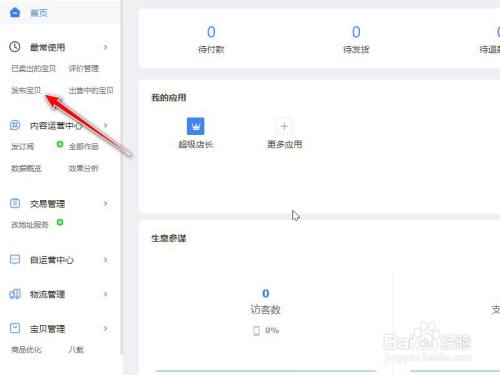Click the 内容运营中心 section icon
This screenshot has width=500, height=375.
pos(15,125)
